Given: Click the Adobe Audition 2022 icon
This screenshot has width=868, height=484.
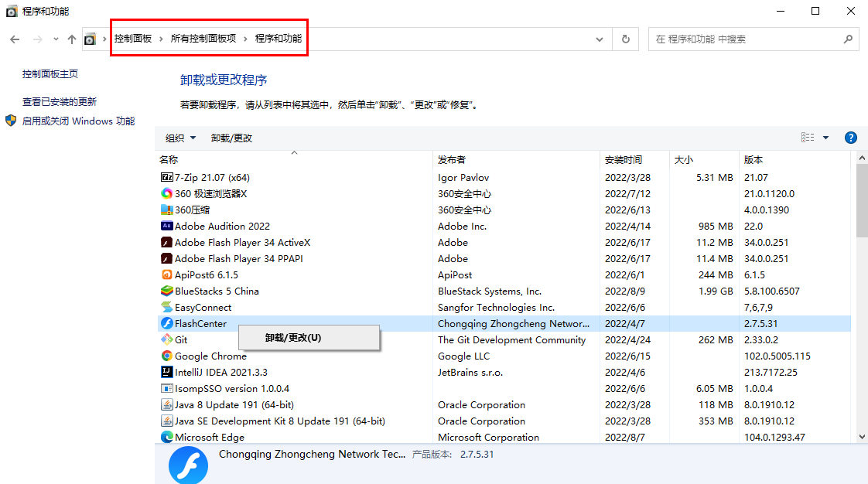Looking at the screenshot, I should coord(166,226).
